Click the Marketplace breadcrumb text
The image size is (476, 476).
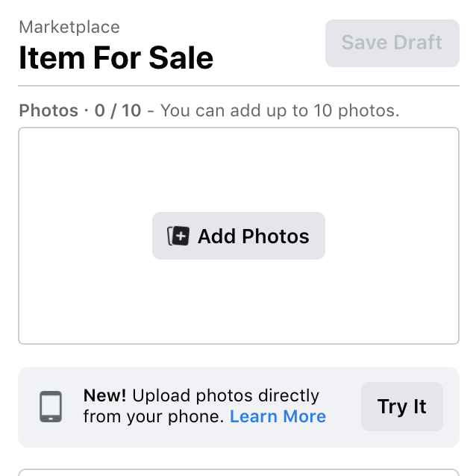coord(69,28)
